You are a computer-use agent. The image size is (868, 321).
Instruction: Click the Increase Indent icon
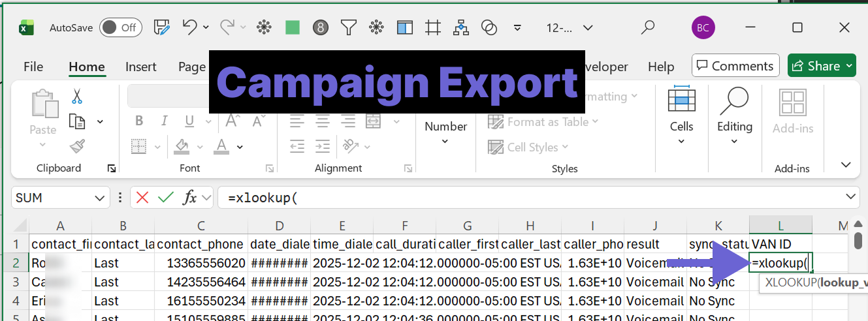(323, 147)
